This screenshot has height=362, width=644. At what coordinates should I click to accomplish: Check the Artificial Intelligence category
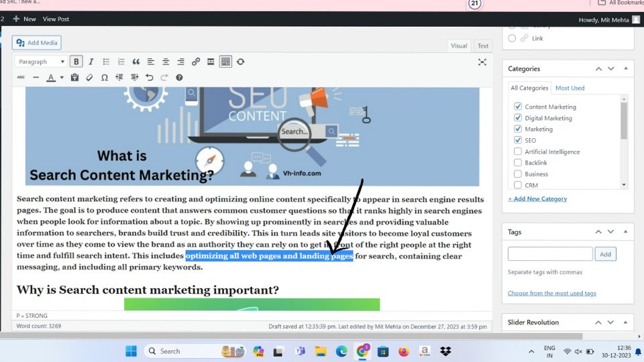coord(517,152)
